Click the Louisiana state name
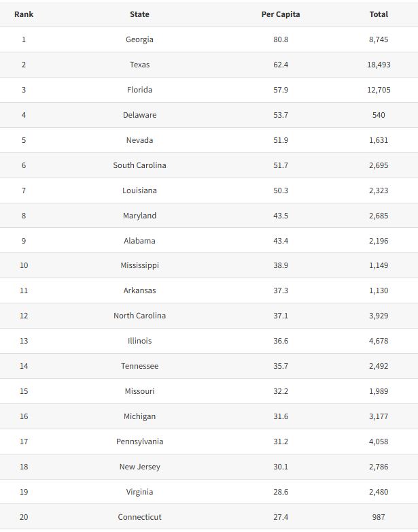Viewport: 418px width, 532px height. tap(139, 190)
